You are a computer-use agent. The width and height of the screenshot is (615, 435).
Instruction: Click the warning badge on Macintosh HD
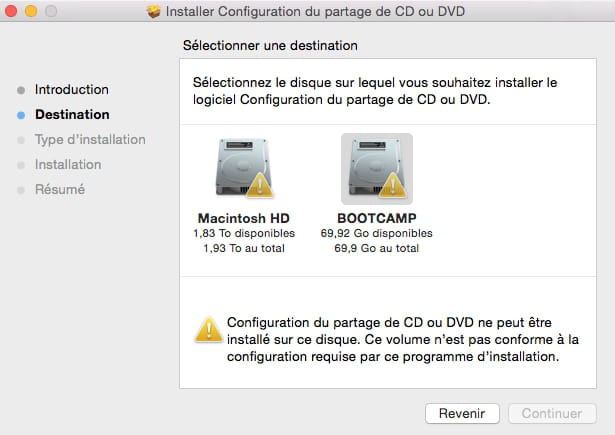tap(259, 184)
